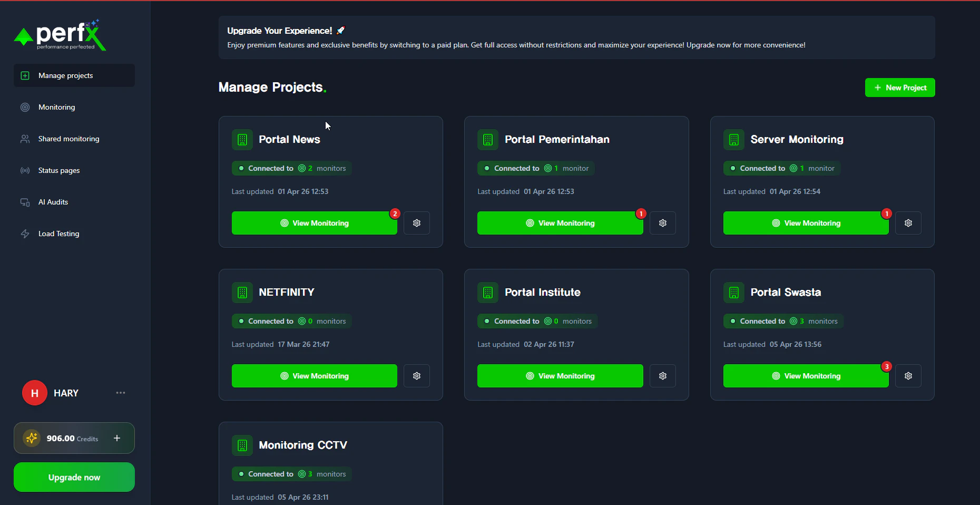Open settings gear for Portal News
This screenshot has height=505, width=980.
click(x=417, y=223)
